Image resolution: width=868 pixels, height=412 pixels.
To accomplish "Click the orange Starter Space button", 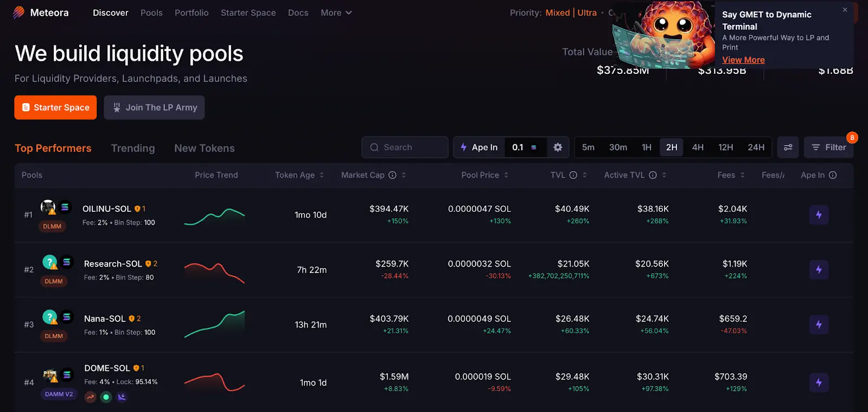I will [x=55, y=107].
